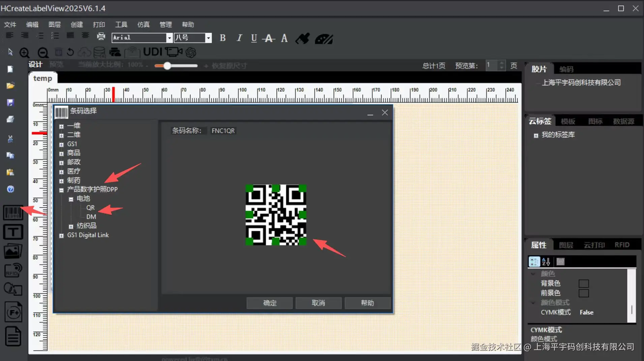644x361 pixels.
Task: Select DM under 电池
Action: coord(91,217)
